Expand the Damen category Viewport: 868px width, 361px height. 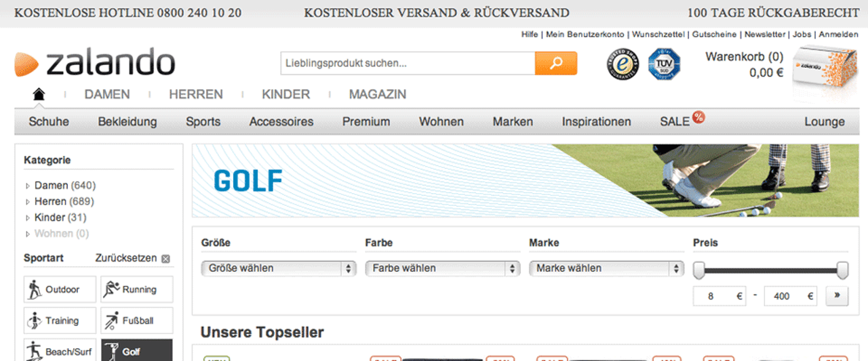pyautogui.click(x=28, y=186)
